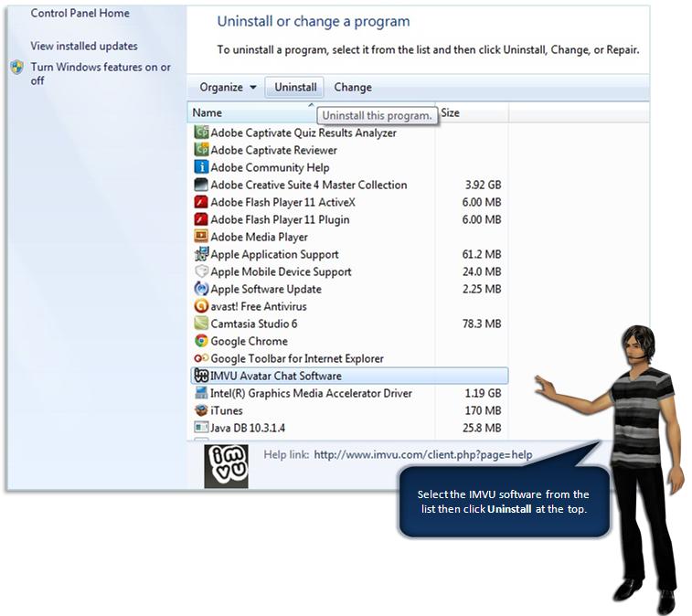Viewport: 692px width, 616px height.
Task: Open the IMVU help link URL
Action: (422, 454)
